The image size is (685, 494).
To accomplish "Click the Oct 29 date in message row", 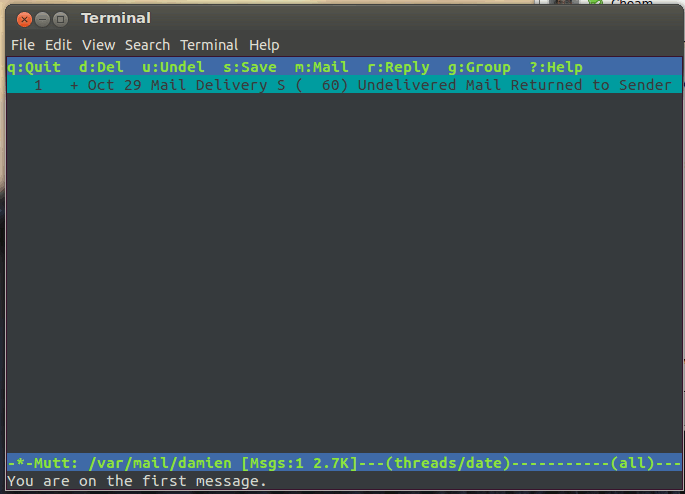I will 114,85.
